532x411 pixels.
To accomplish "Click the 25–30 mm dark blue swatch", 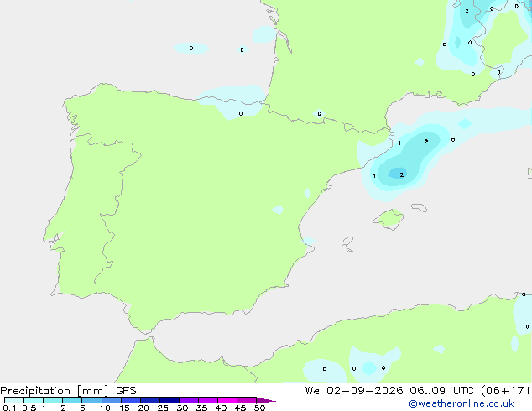I will 170,400.
